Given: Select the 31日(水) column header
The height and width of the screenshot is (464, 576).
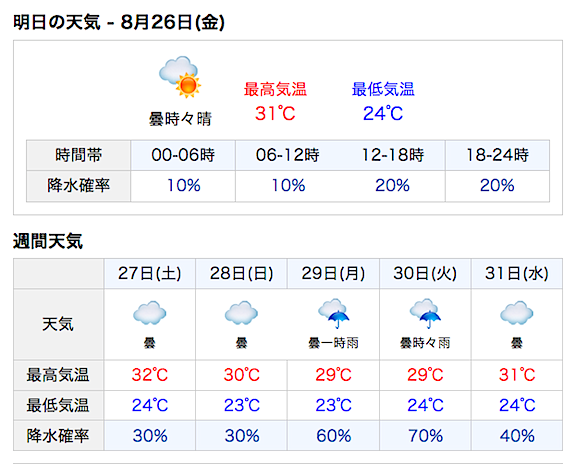Looking at the screenshot, I should point(516,274).
